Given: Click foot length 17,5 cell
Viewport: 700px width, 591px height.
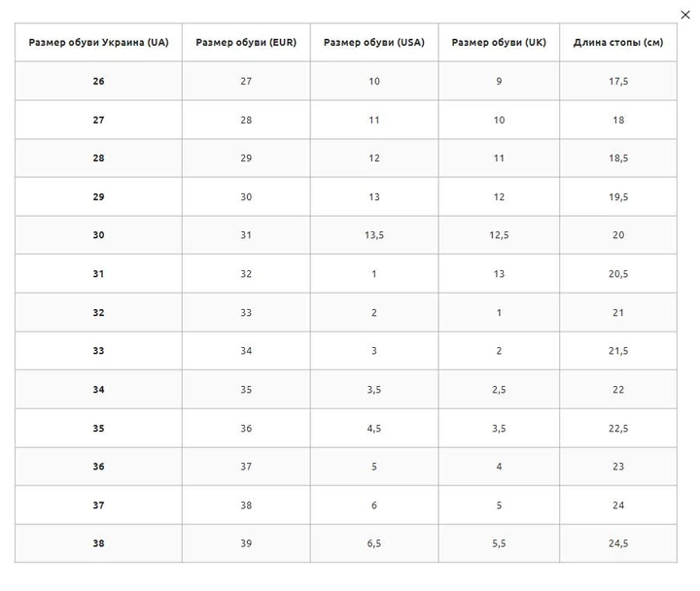Looking at the screenshot, I should (x=618, y=82).
